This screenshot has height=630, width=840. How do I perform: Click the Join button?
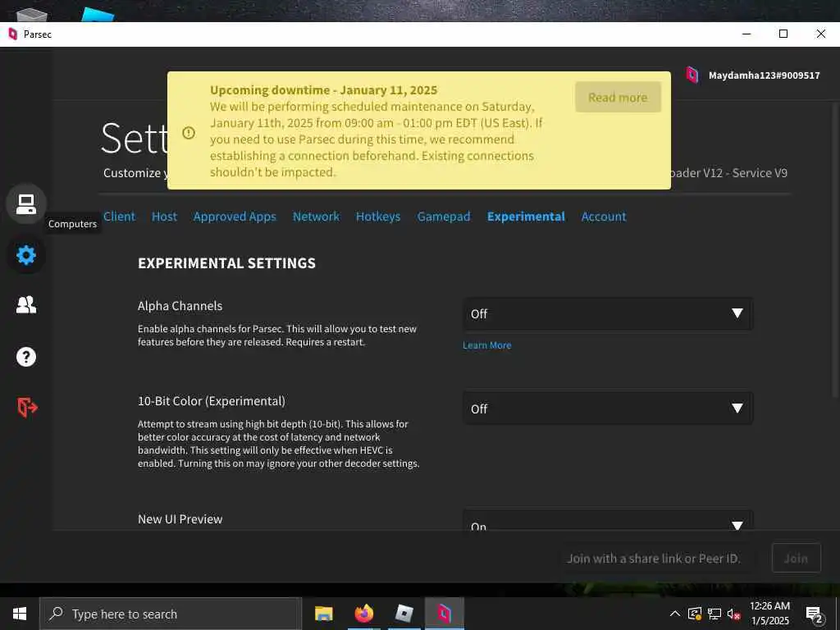click(x=796, y=558)
